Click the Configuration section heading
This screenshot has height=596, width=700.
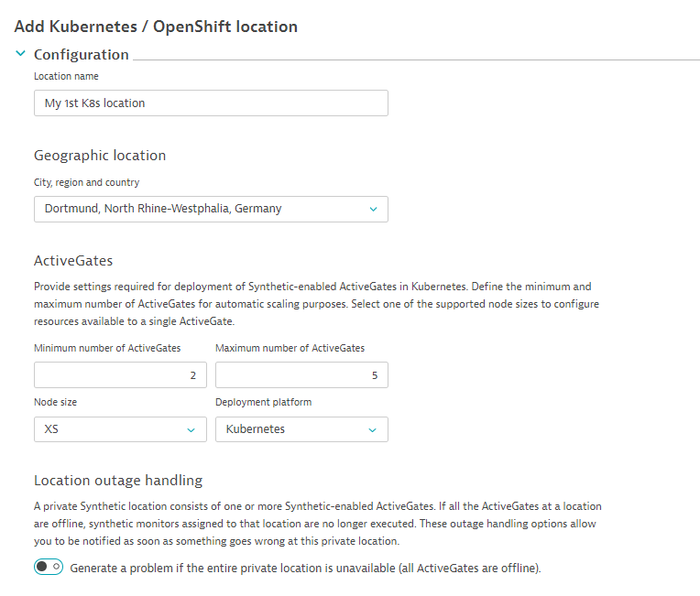(x=82, y=54)
